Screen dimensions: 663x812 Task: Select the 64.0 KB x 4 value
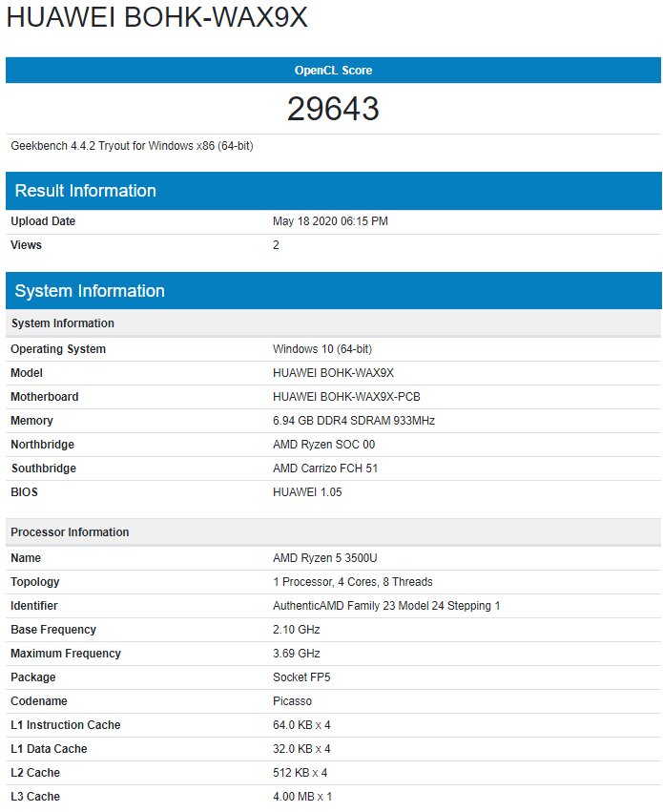pos(301,724)
